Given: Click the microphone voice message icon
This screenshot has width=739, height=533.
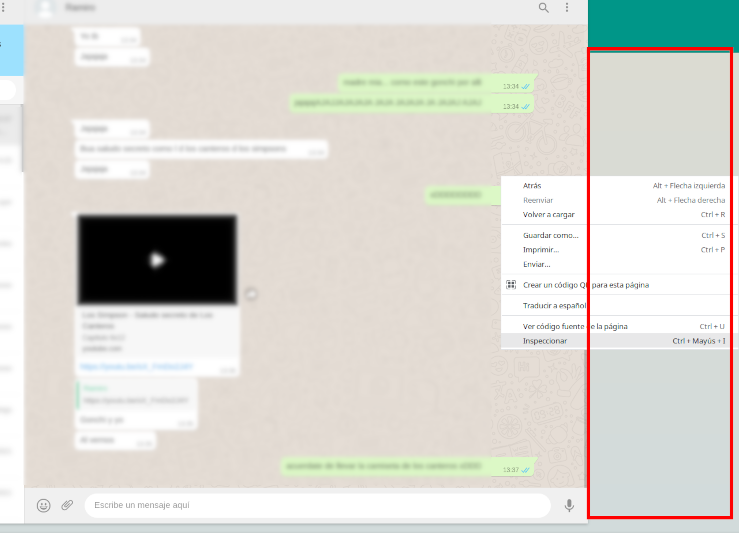Looking at the screenshot, I should pyautogui.click(x=569, y=506).
